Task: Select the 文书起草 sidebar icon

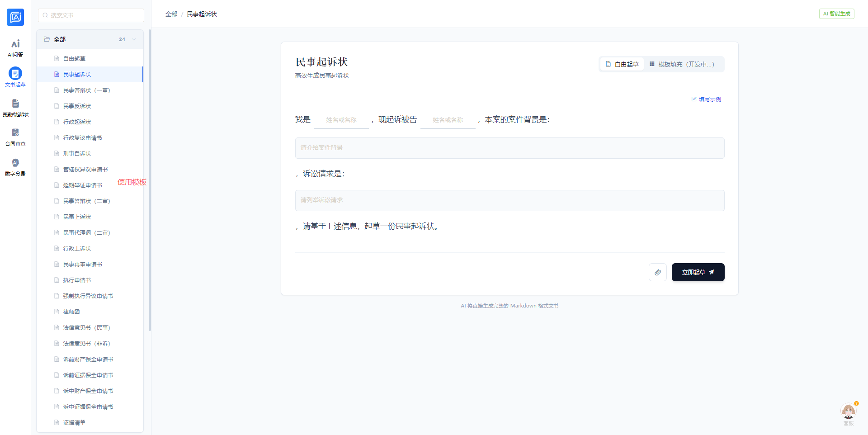Action: tap(15, 77)
